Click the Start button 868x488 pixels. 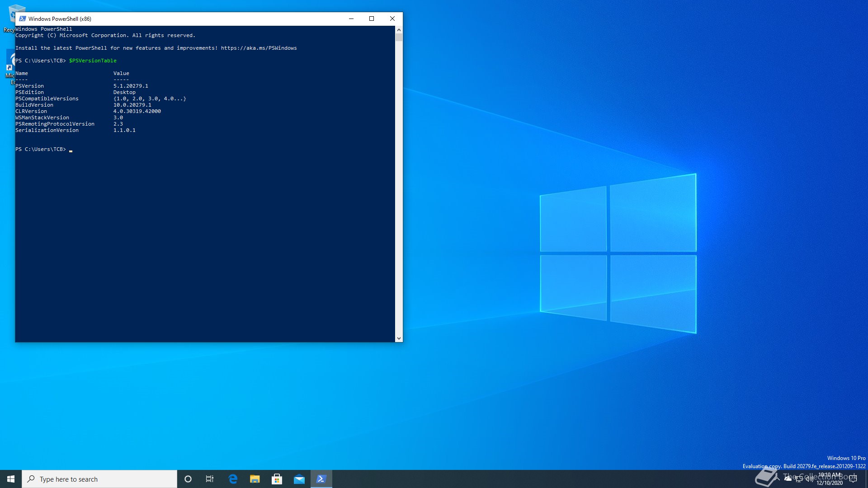(x=11, y=479)
